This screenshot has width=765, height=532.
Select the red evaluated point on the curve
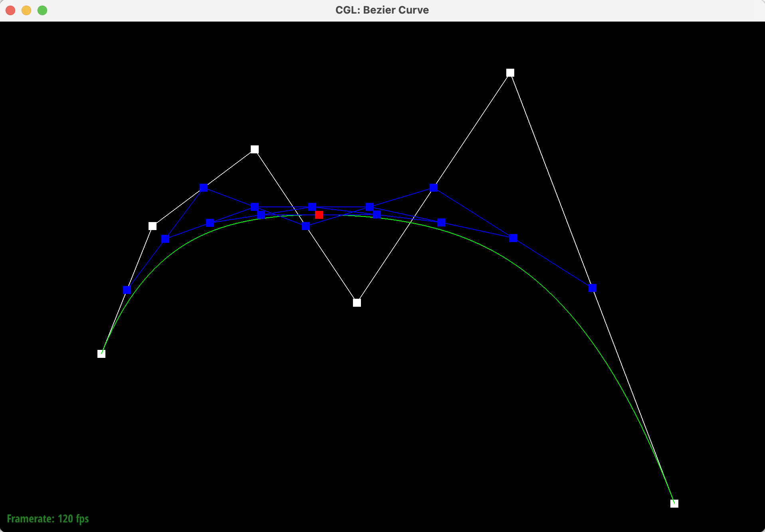319,215
